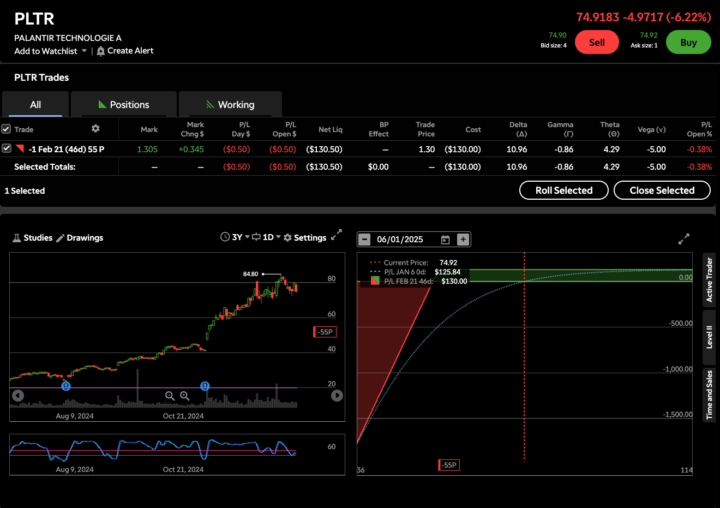
Task: Click the PLTR ticker symbol heading
Action: (34, 19)
